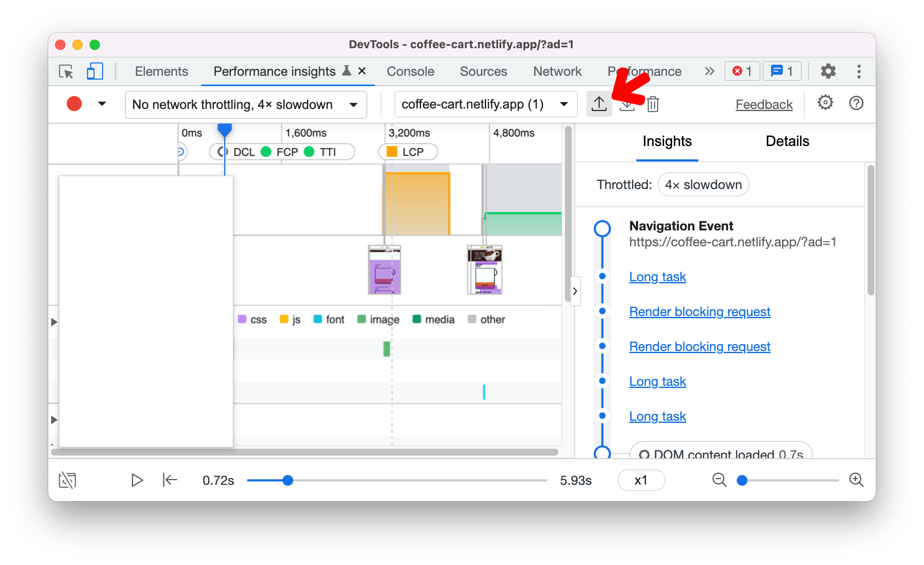Click the help/question mark icon
Screen dimensions: 924x565
(x=857, y=104)
